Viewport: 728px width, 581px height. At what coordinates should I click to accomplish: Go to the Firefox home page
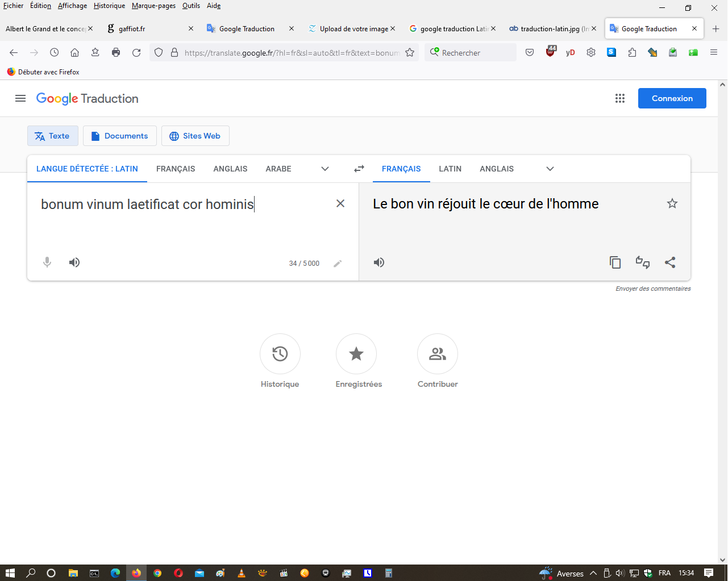pyautogui.click(x=74, y=53)
